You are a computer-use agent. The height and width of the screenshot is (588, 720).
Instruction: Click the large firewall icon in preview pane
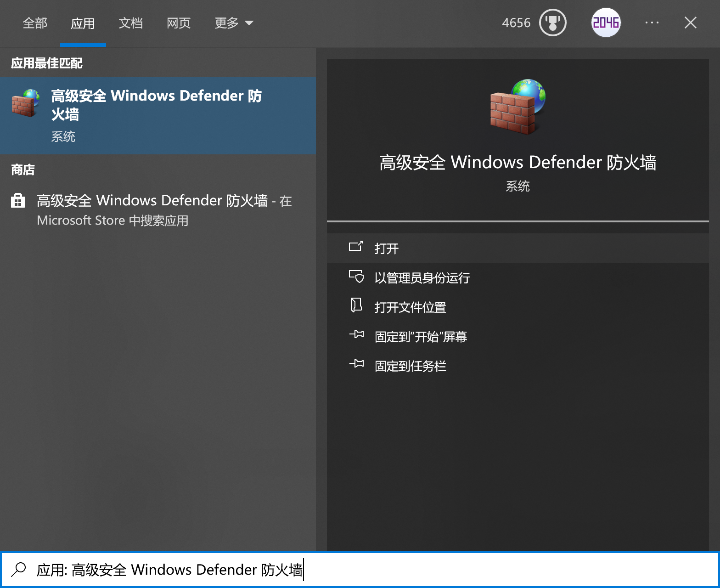pos(517,107)
